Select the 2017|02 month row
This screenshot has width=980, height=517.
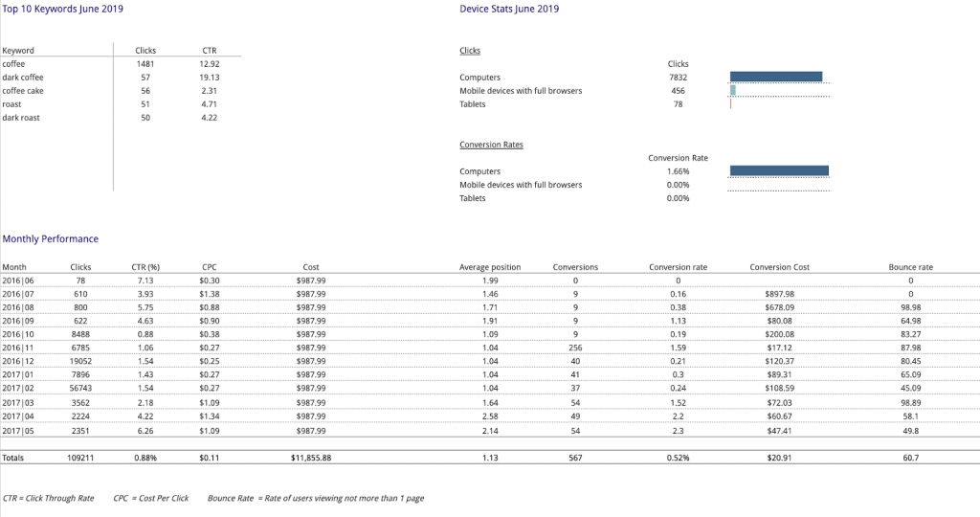490,388
